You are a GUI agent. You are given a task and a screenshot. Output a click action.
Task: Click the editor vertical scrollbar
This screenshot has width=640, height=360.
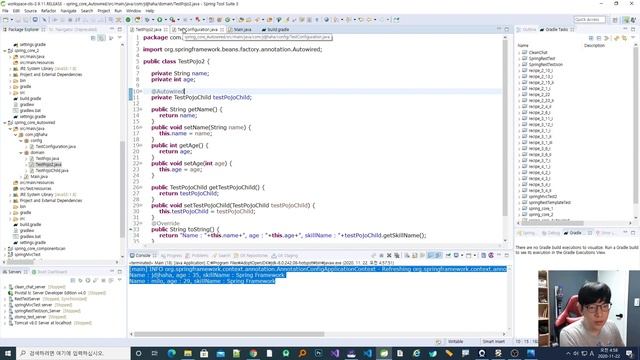pyautogui.click(x=505, y=129)
